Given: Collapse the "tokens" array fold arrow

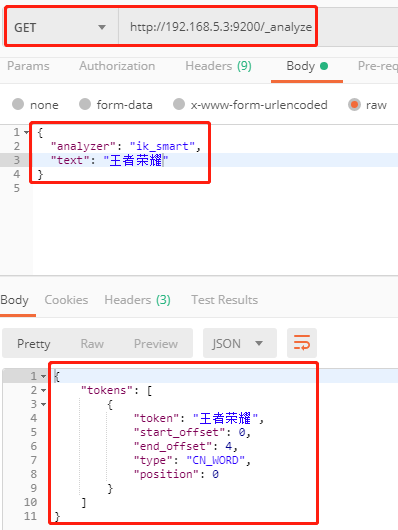Looking at the screenshot, I should tap(44, 390).
